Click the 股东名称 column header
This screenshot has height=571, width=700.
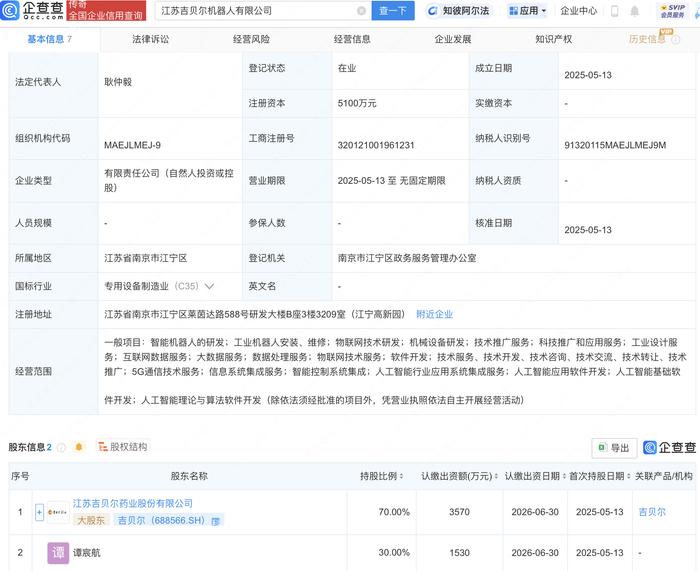[189, 476]
